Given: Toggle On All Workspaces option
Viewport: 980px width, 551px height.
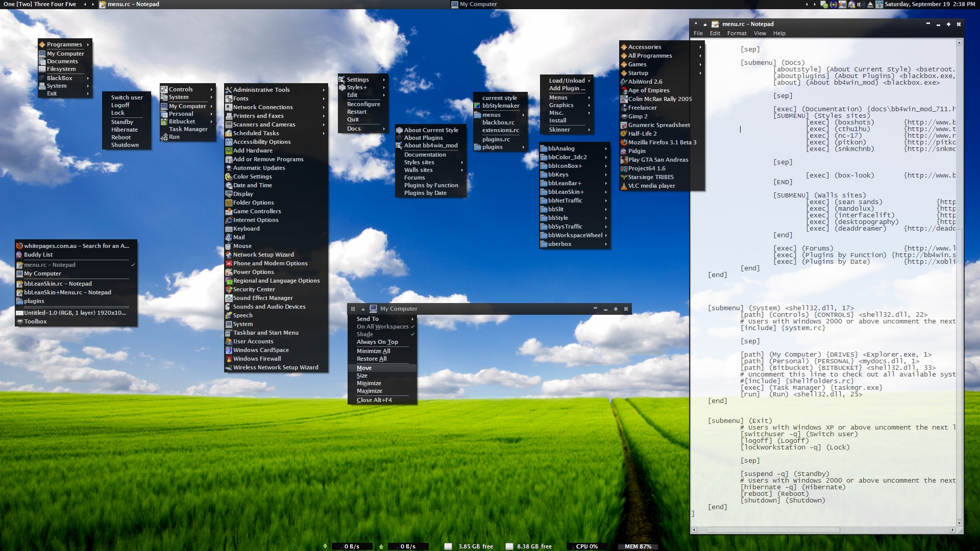Looking at the screenshot, I should tap(382, 327).
